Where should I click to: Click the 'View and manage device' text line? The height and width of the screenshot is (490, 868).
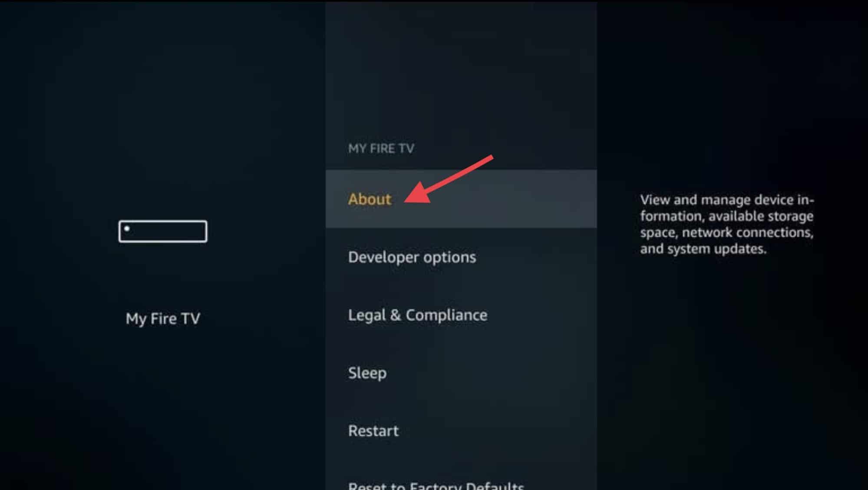(727, 200)
